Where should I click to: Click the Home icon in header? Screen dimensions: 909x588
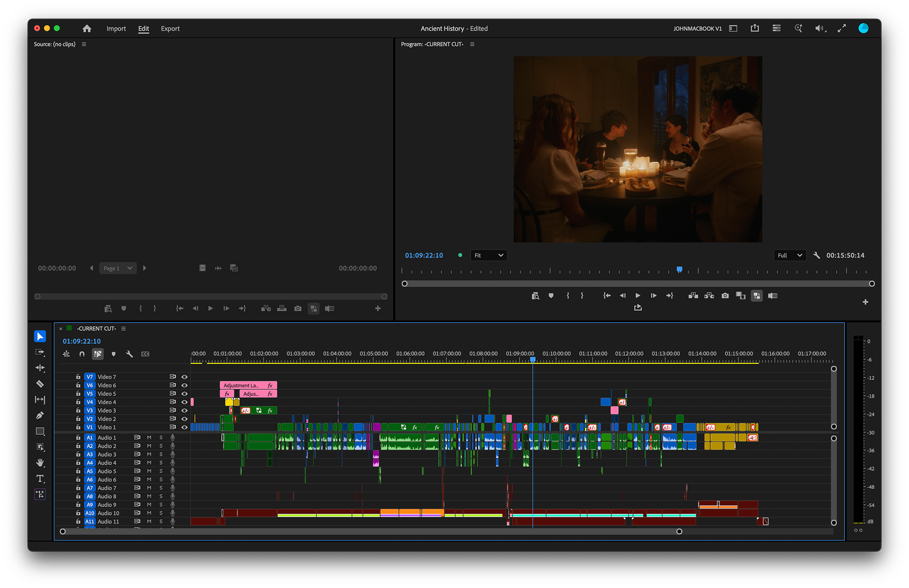87,28
